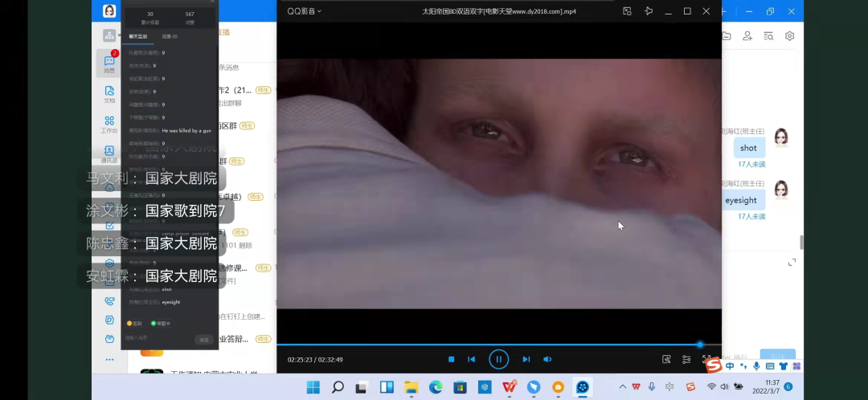Open QQ影音 screenshot capture tool
This screenshot has height=400, width=868.
[x=666, y=360]
